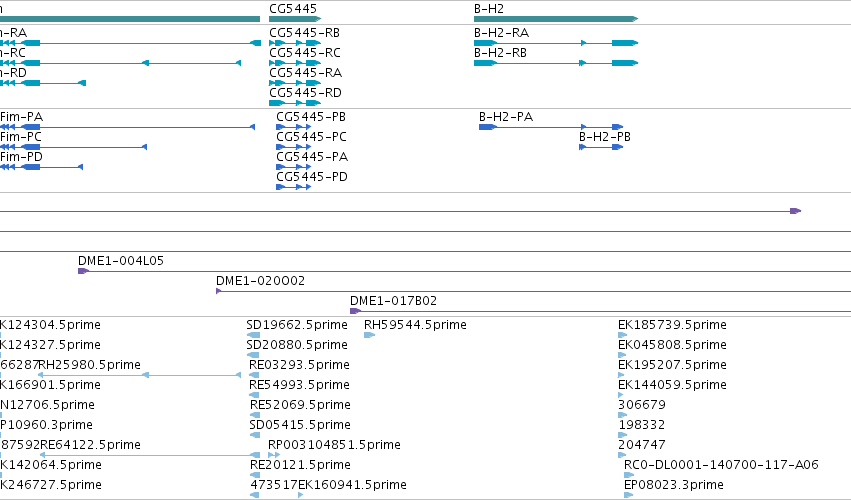The width and height of the screenshot is (851, 500).
Task: Click the Fim-PD protein label
Action: coord(21,157)
